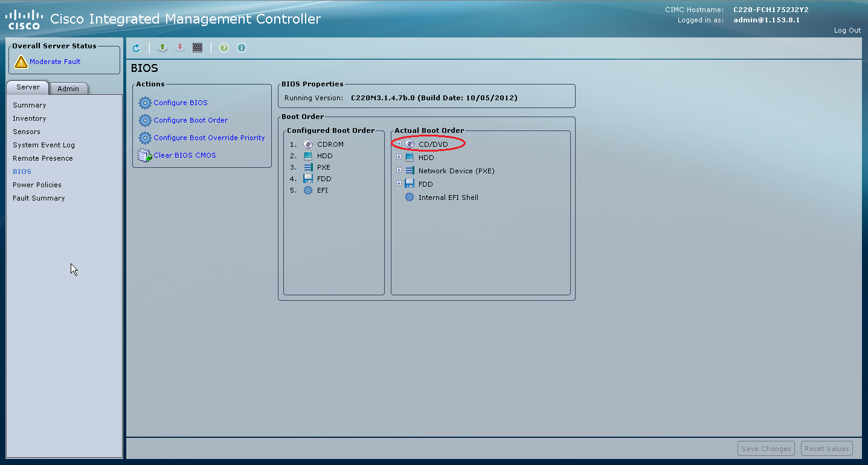Click the logged-in user admin@1.153.8.1

click(x=767, y=20)
